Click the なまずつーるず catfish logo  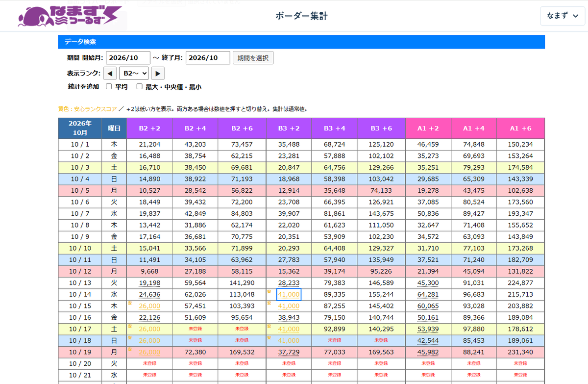pyautogui.click(x=70, y=16)
